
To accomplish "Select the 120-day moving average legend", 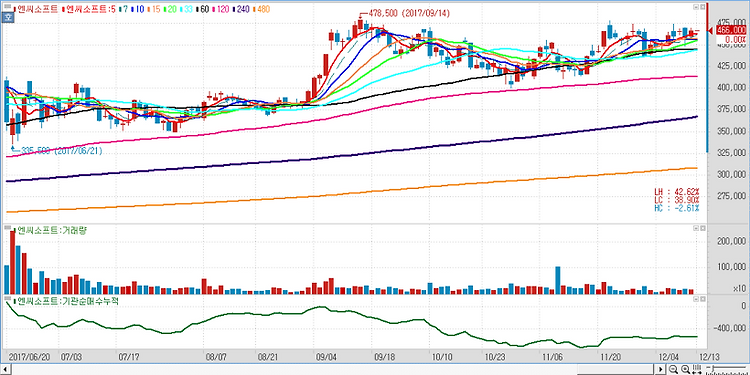I will (221, 9).
